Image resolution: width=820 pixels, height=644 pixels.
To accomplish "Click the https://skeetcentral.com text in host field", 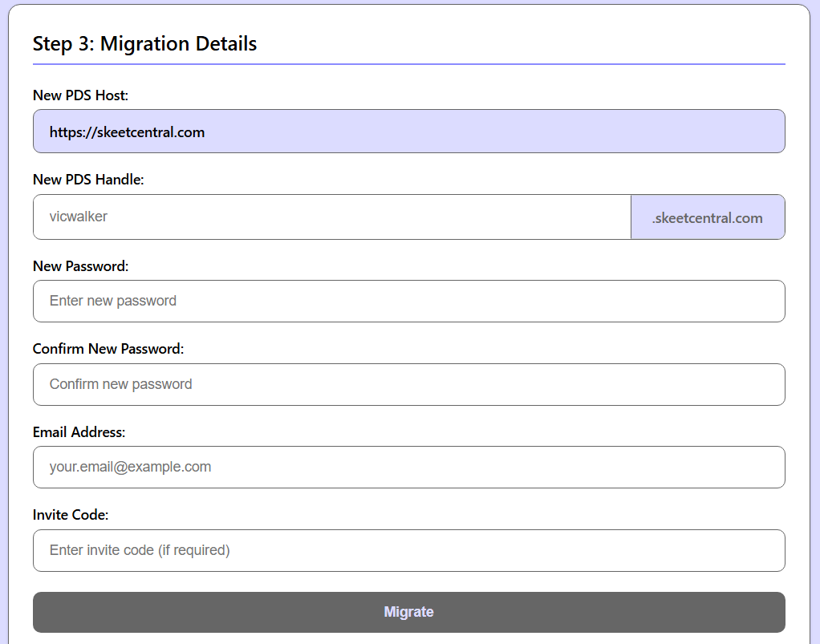I will coord(127,132).
